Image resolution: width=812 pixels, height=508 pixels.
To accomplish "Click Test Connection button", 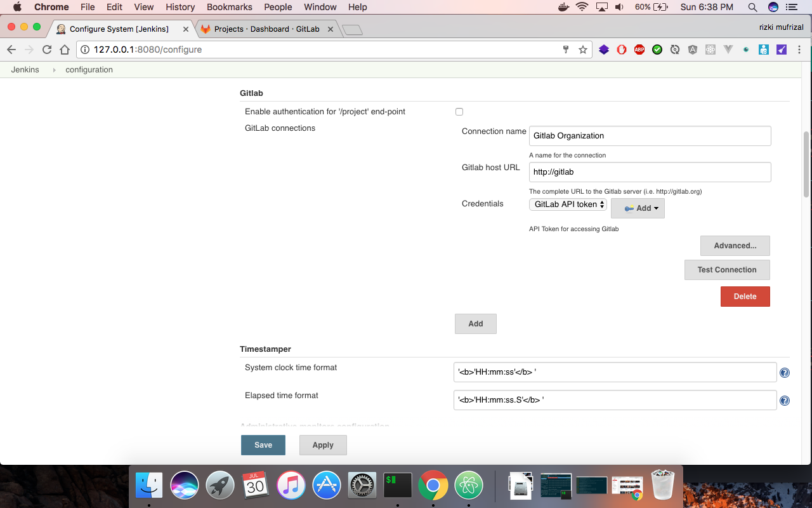I will [727, 270].
